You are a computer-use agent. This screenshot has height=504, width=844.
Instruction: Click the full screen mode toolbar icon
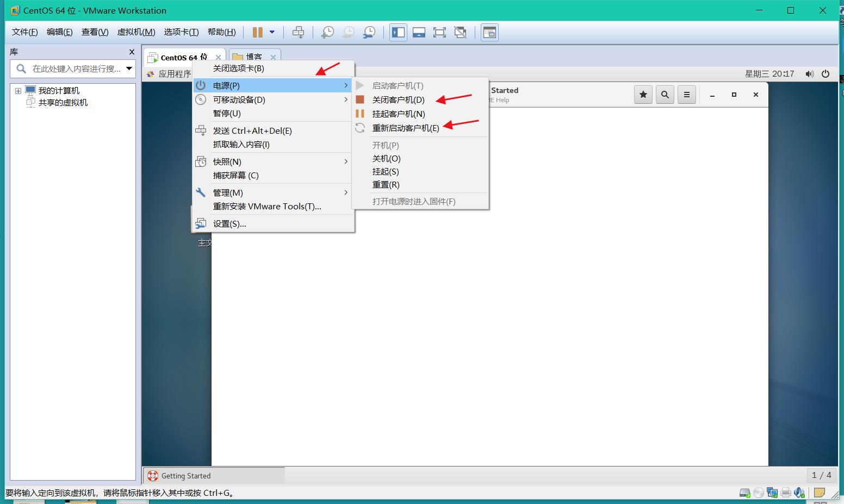tap(439, 32)
